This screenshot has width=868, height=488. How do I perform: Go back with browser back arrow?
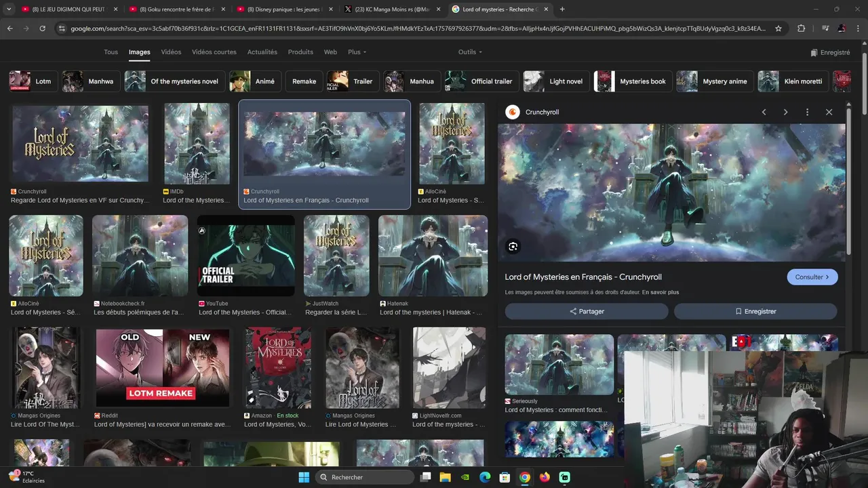coord(9,28)
